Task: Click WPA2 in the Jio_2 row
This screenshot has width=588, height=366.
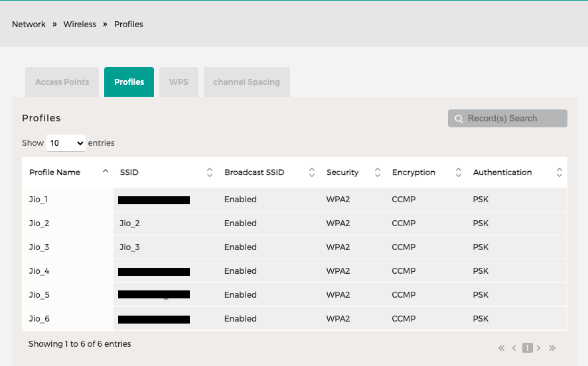Action: [338, 223]
